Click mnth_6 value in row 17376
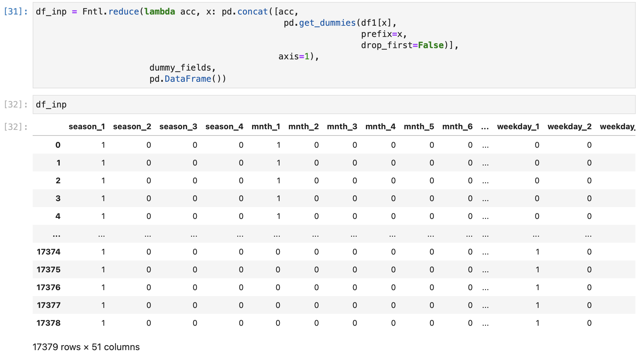 tap(470, 287)
